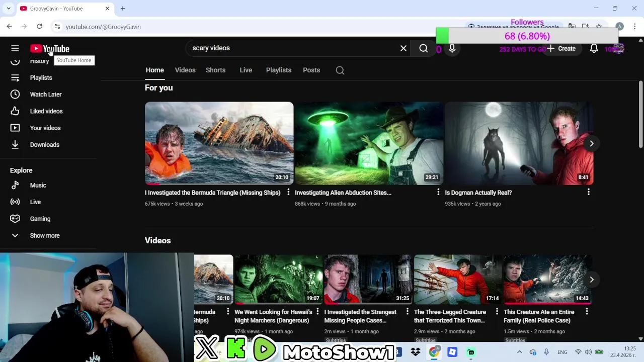Switch to the channel Posts tab
The height and width of the screenshot is (362, 644).
click(311, 70)
